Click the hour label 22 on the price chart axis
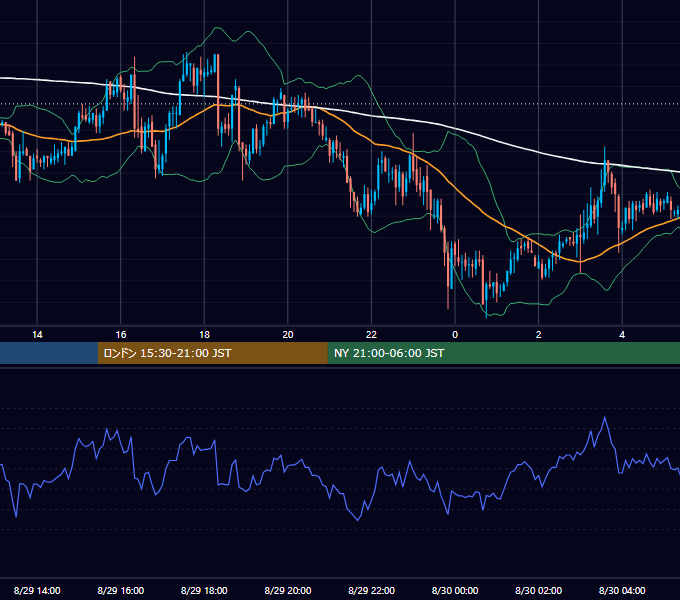680x600 pixels. (371, 335)
